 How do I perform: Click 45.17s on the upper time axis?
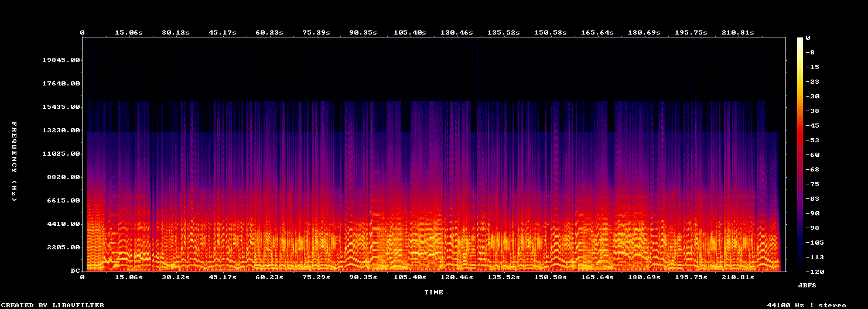tap(223, 32)
